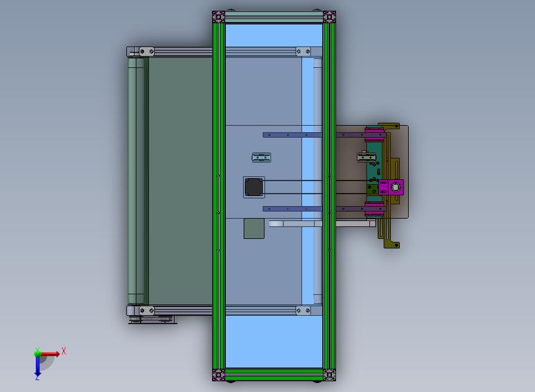Select the upper-left gray two-screw mounting plate
Screen dimensions: 535x392
coord(147,51)
